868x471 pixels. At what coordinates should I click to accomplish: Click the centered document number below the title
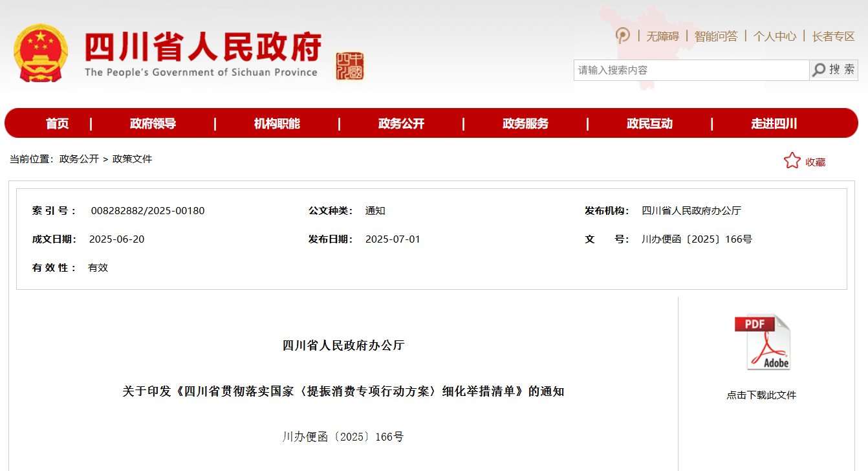point(343,437)
